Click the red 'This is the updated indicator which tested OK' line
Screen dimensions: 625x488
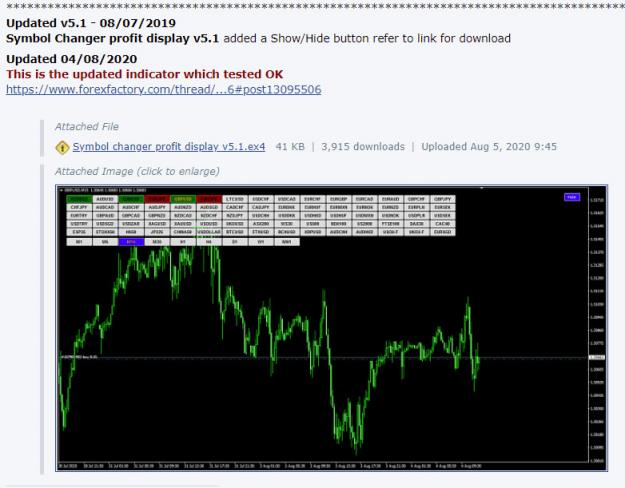pos(144,74)
